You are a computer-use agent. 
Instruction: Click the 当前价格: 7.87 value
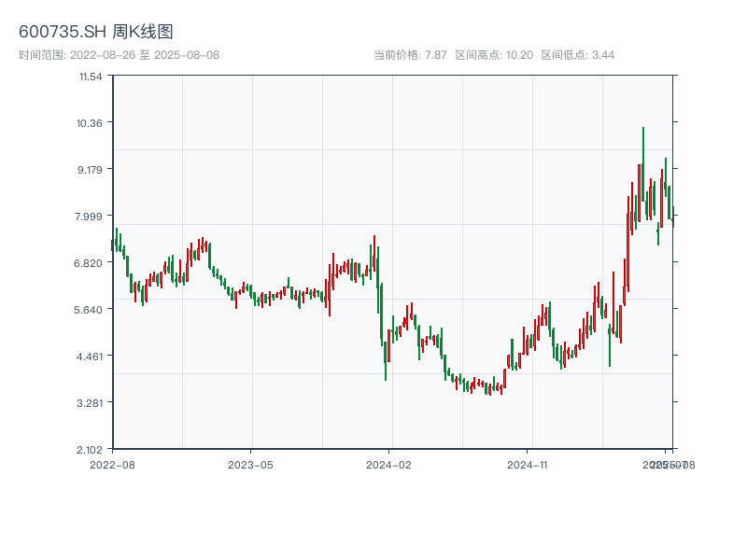[410, 55]
